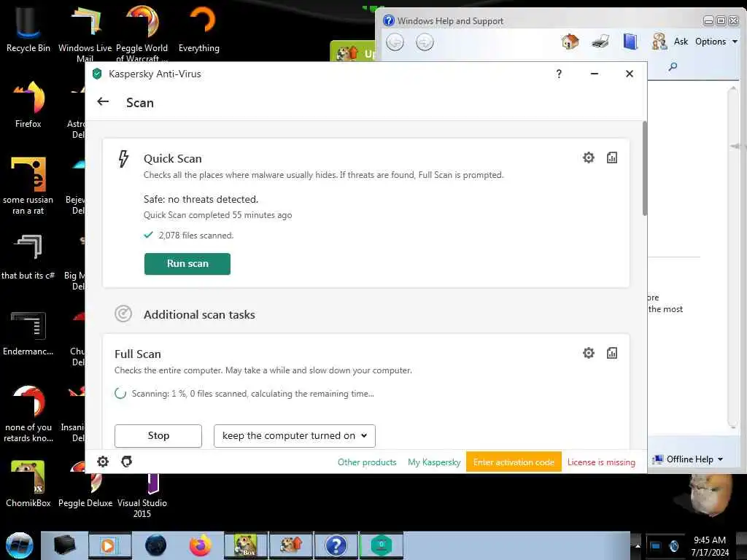Open Options menu in Windows Help and Support
747x560 pixels.
pos(716,42)
